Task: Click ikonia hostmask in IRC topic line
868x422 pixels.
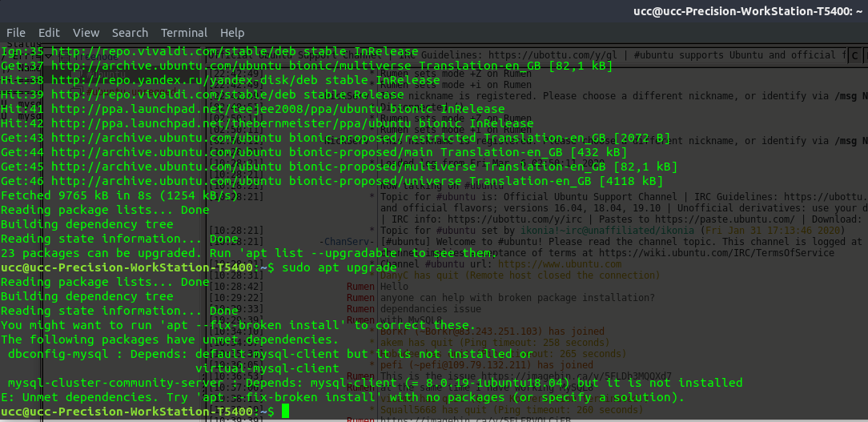Action: click(x=607, y=229)
